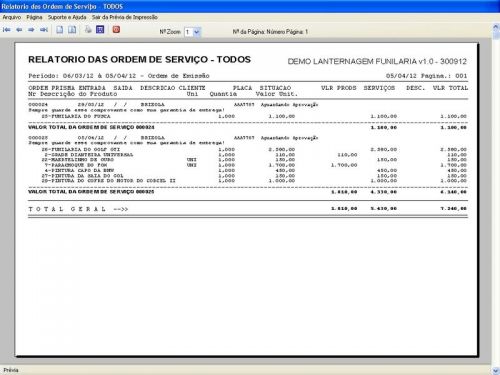Click the report title heading text
This screenshot has width=500, height=375.
139,60
